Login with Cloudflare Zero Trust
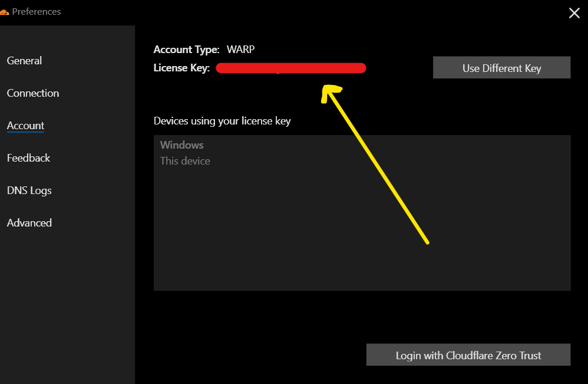Image resolution: width=588 pixels, height=384 pixels. 468,355
